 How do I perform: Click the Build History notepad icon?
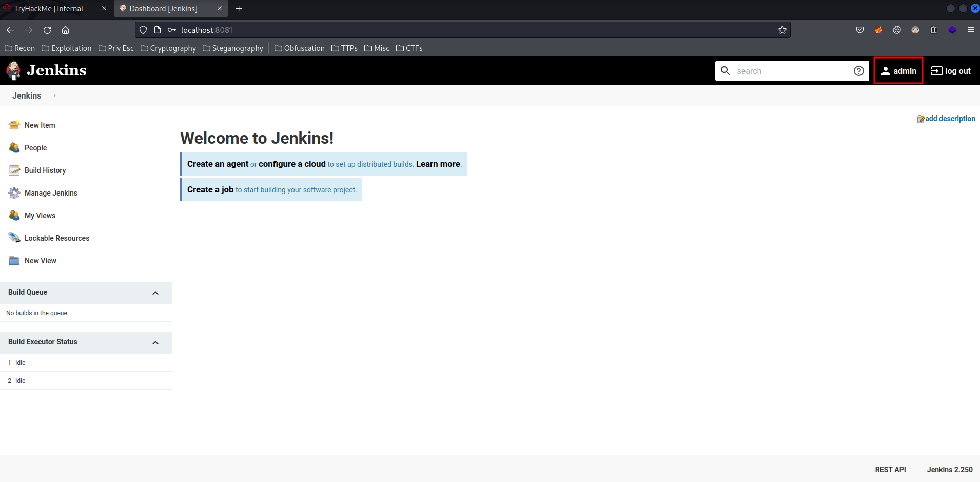[14, 170]
